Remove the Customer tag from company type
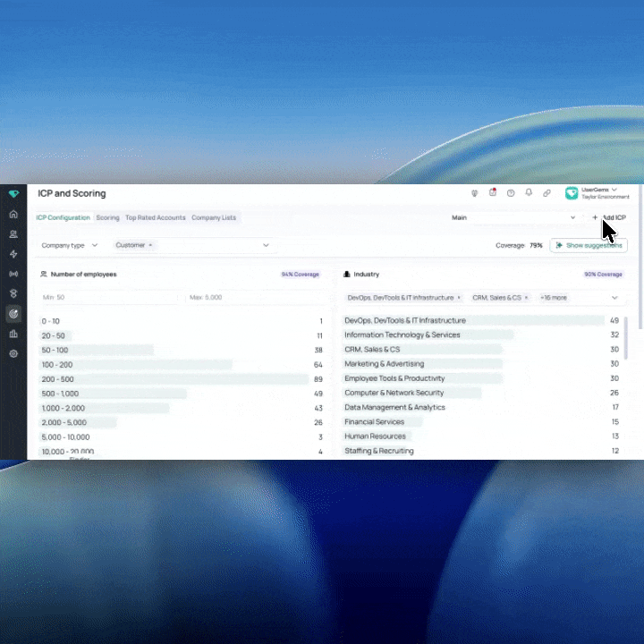Viewport: 644px width, 644px height. [150, 245]
